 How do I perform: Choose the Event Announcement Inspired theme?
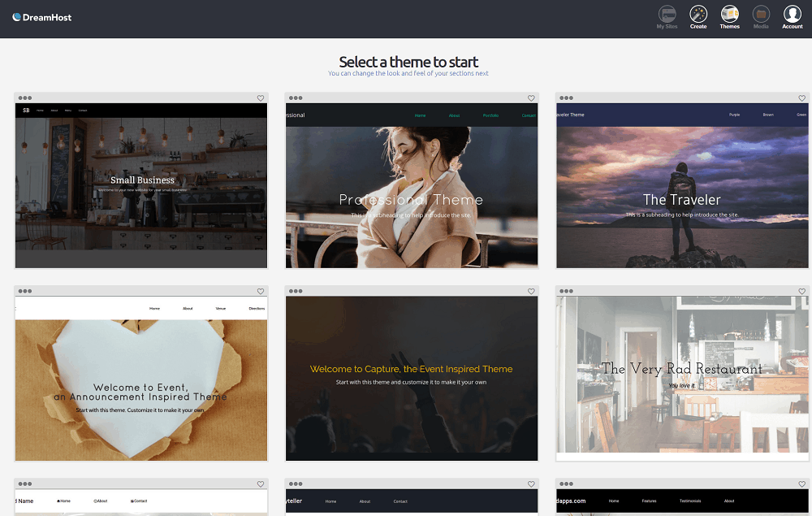pos(140,378)
